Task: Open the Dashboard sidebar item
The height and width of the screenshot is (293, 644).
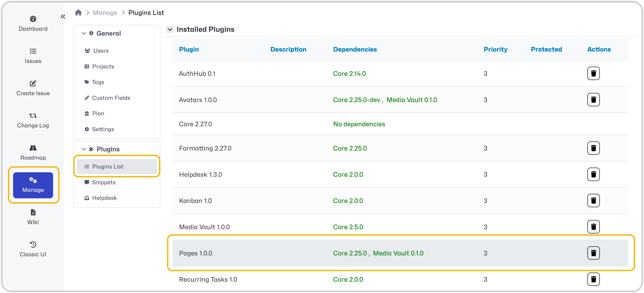Action: tap(33, 24)
